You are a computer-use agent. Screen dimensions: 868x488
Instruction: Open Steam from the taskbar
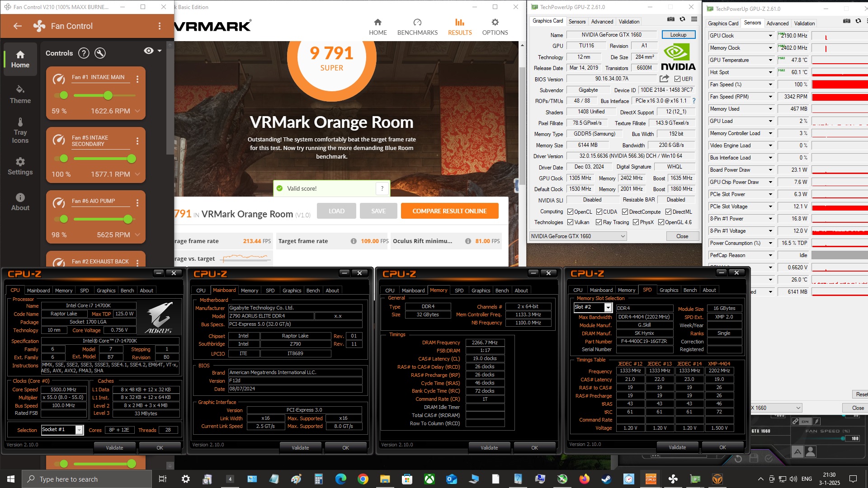[x=606, y=479]
